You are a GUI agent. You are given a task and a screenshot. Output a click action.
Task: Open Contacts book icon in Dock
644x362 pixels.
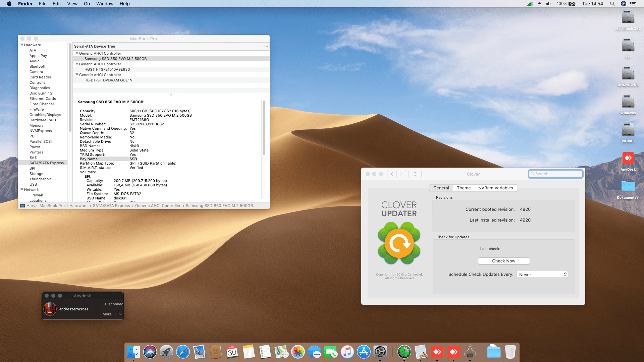click(216, 352)
